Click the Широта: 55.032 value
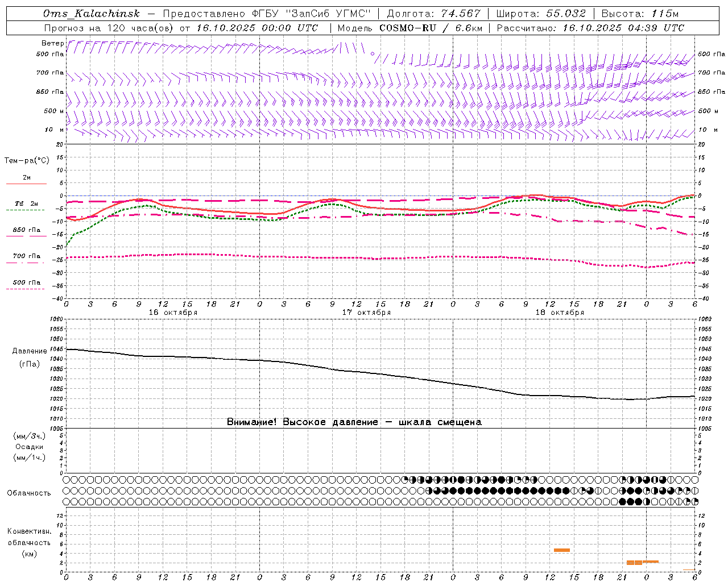Screen dimensions: 728x582 [x=541, y=14]
